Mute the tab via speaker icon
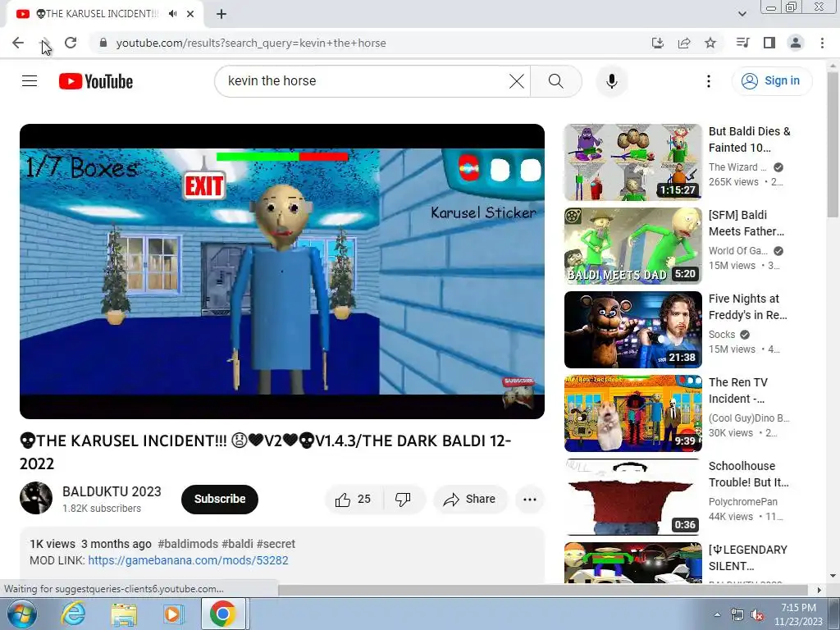840x630 pixels. (x=172, y=14)
